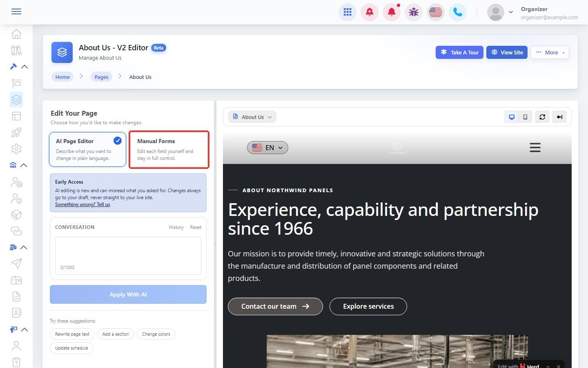Open the hamburger menu at top left
The height and width of the screenshot is (368, 588).
click(16, 11)
